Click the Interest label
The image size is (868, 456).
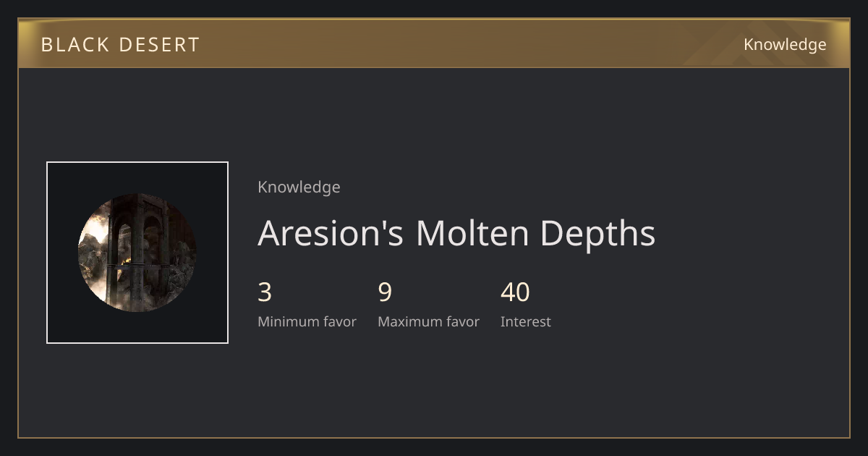pos(526,322)
